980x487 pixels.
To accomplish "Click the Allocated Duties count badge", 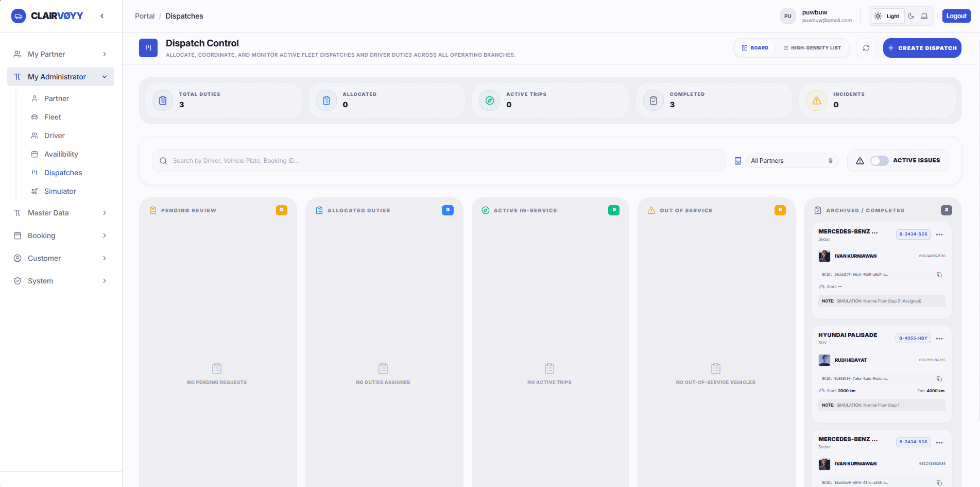I will (448, 210).
